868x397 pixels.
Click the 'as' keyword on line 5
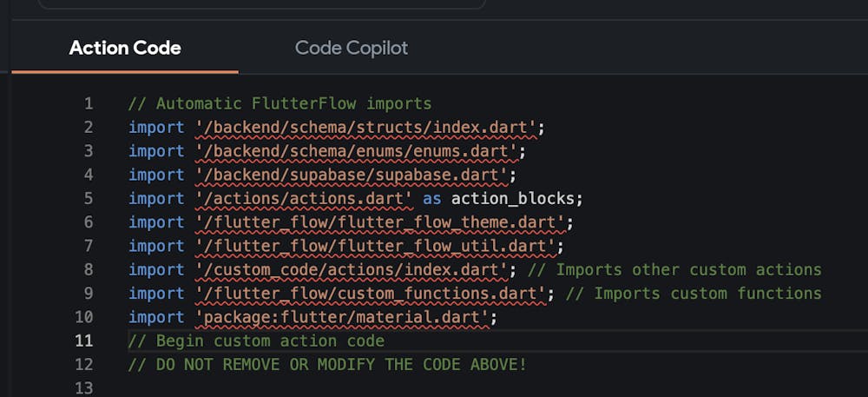[431, 198]
